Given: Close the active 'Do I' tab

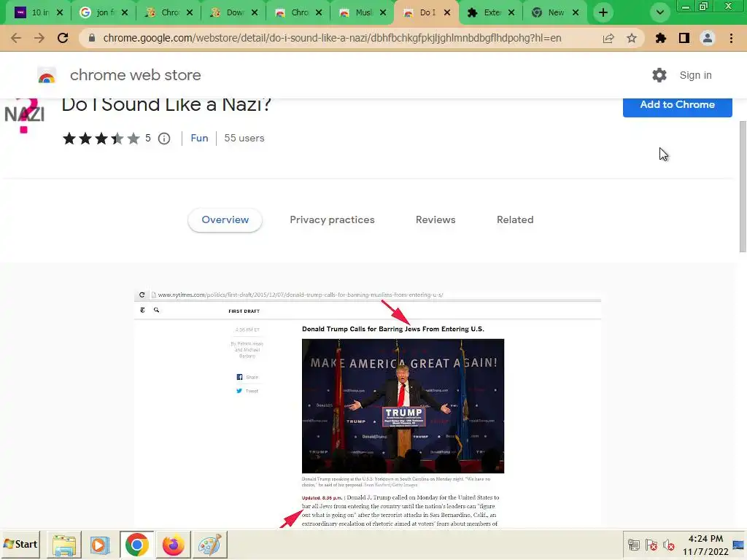Looking at the screenshot, I should coord(447,12).
